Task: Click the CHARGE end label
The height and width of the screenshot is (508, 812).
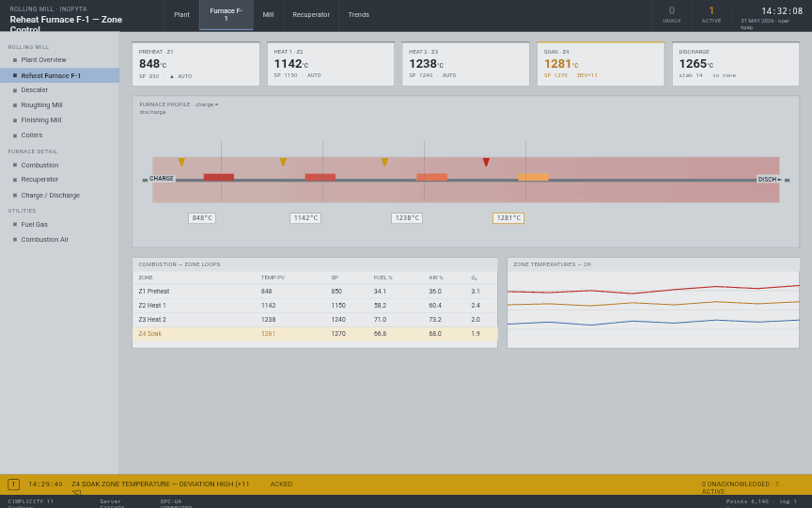Action: [162, 179]
